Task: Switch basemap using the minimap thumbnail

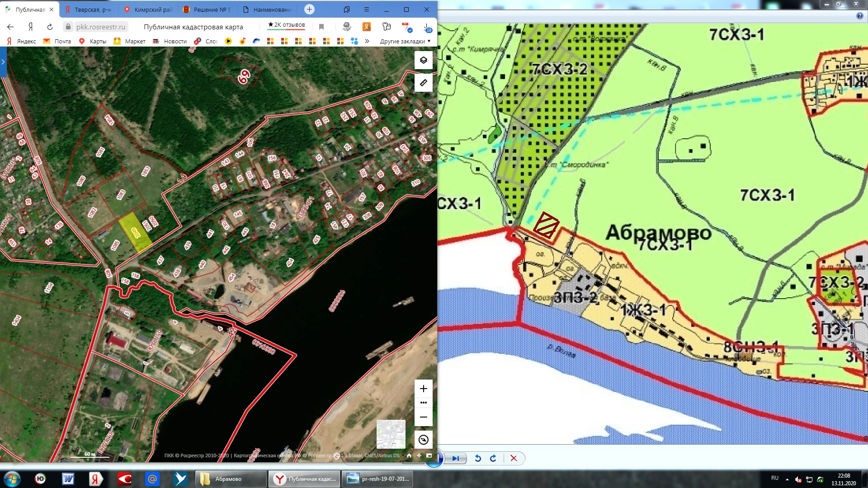Action: click(391, 434)
